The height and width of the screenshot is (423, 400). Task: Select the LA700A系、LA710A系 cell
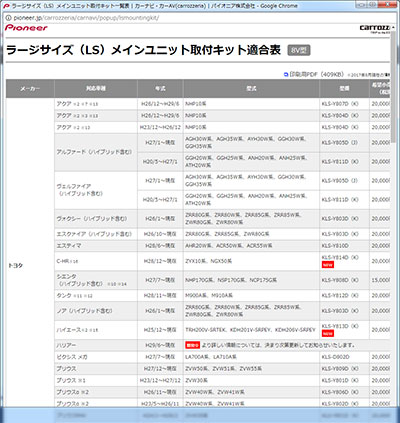click(x=251, y=357)
